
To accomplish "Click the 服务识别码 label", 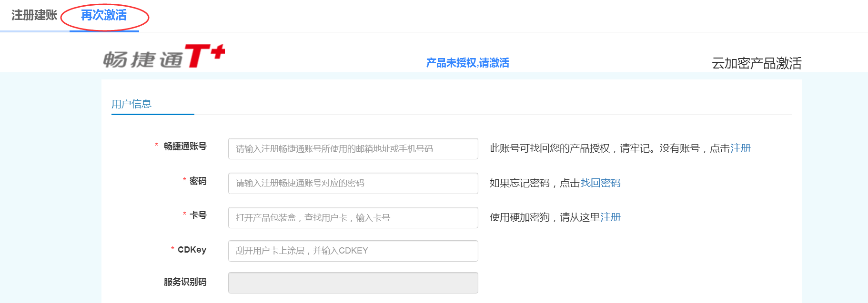I will coord(185,282).
